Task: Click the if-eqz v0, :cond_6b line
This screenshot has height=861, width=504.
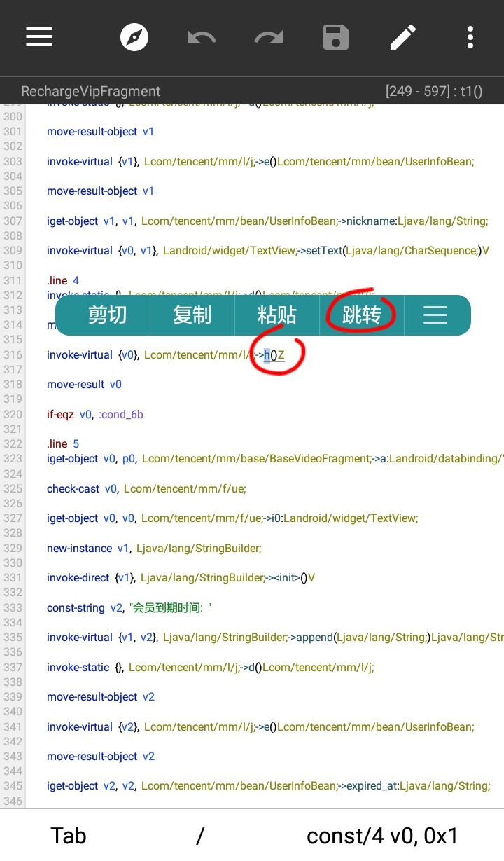Action: [x=95, y=414]
